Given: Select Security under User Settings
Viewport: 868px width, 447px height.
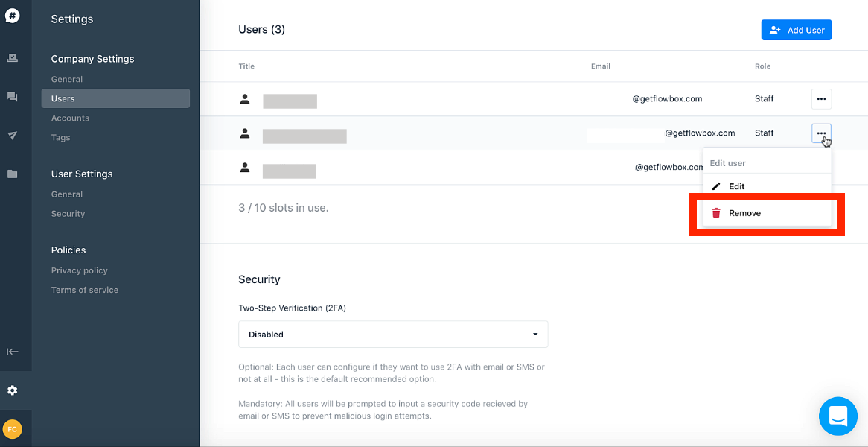Looking at the screenshot, I should pyautogui.click(x=68, y=214).
